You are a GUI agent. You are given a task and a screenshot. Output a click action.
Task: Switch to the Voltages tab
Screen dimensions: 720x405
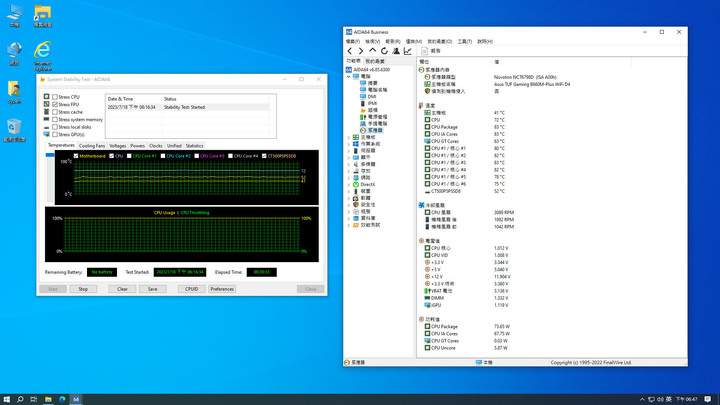118,146
